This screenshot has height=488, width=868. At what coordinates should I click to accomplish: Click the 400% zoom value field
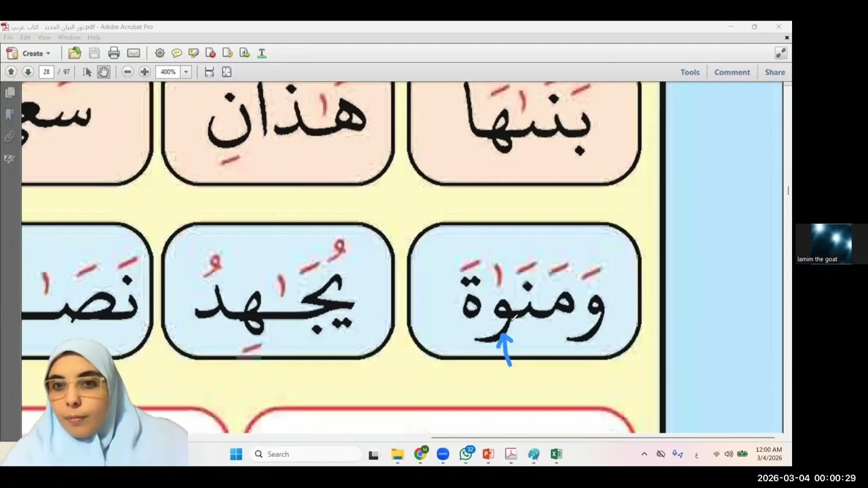(168, 72)
